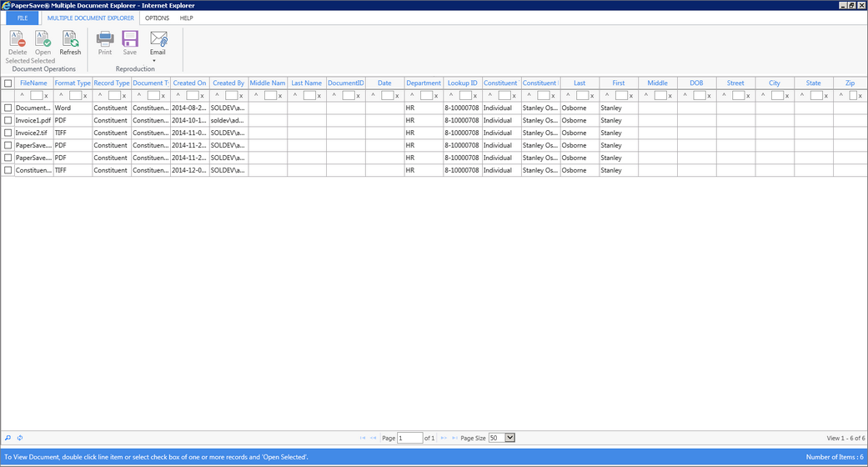Click the Open Selected icon
The height and width of the screenshot is (467, 868).
click(x=43, y=38)
